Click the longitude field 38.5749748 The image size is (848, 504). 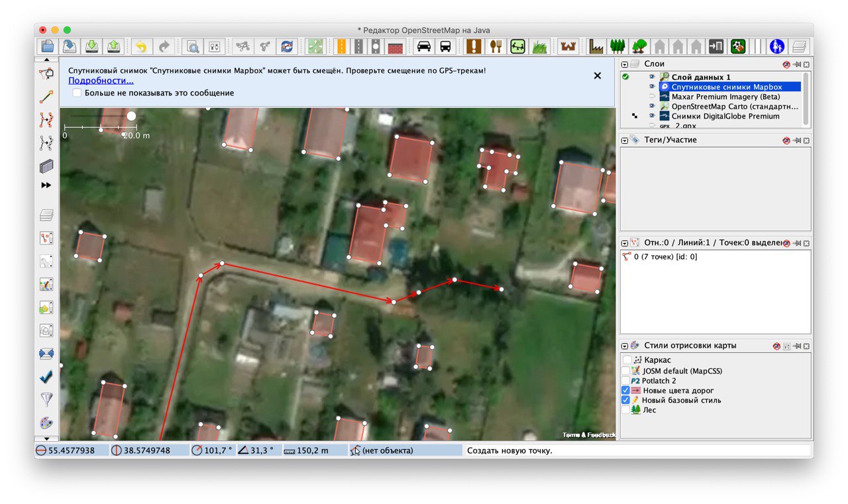[149, 450]
